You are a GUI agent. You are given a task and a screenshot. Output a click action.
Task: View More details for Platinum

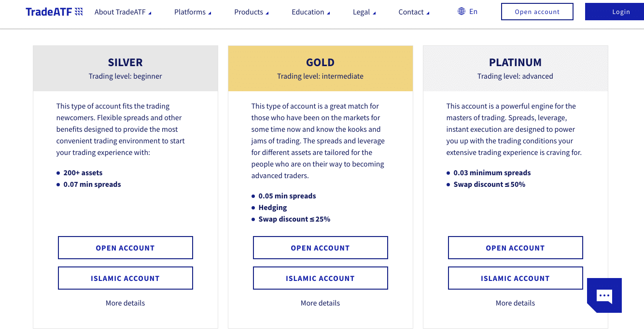[x=516, y=303]
